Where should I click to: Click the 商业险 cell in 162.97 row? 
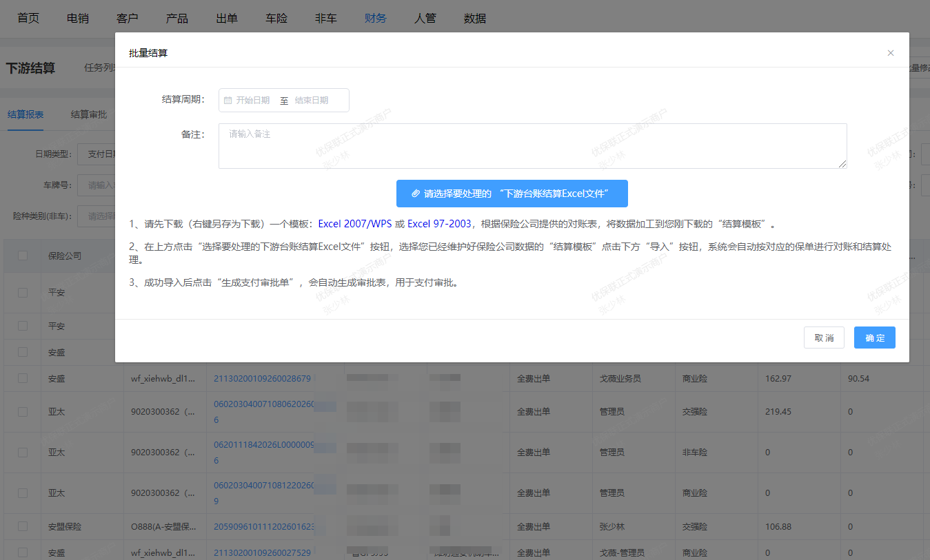click(x=695, y=378)
